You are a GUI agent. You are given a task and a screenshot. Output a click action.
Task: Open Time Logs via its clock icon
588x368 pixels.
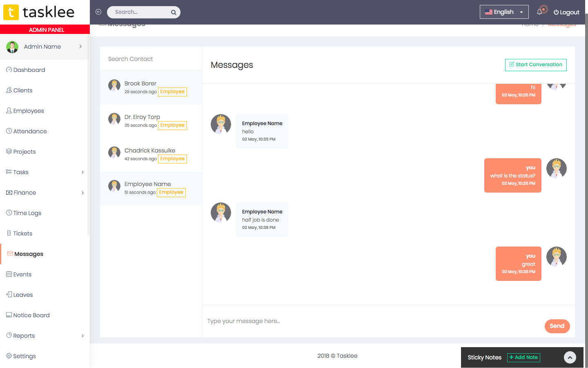click(x=9, y=213)
